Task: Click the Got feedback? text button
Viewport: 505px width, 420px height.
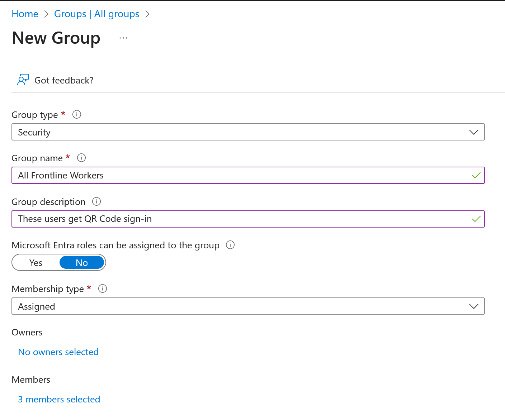Action: [x=64, y=80]
